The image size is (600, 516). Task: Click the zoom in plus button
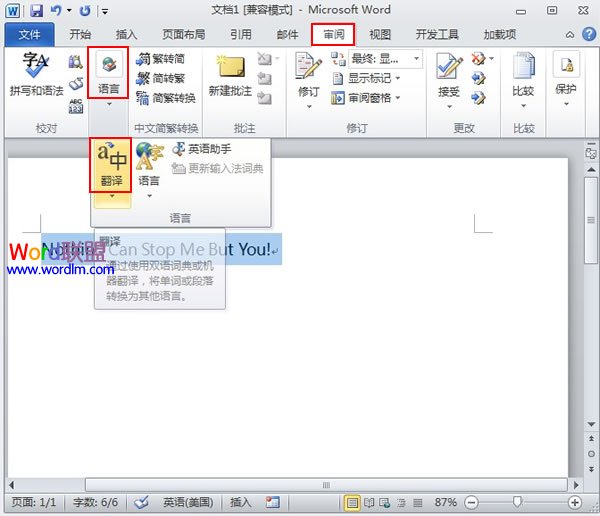coord(574,502)
